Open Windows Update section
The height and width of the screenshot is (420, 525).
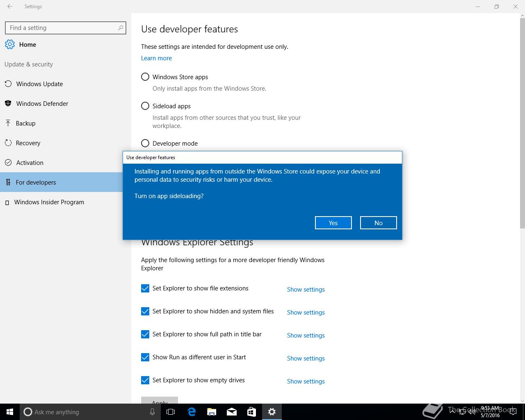(66, 84)
